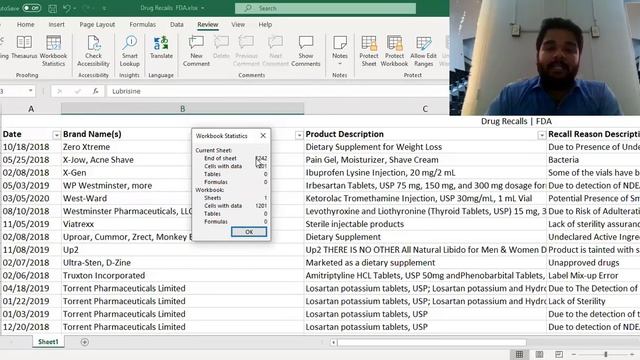Select column A header

(x=31, y=109)
